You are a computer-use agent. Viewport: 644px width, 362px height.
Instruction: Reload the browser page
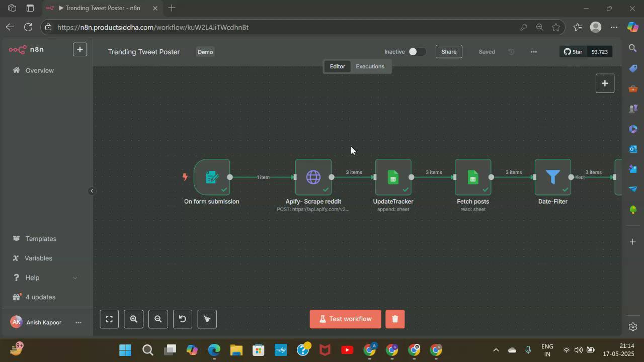click(28, 27)
